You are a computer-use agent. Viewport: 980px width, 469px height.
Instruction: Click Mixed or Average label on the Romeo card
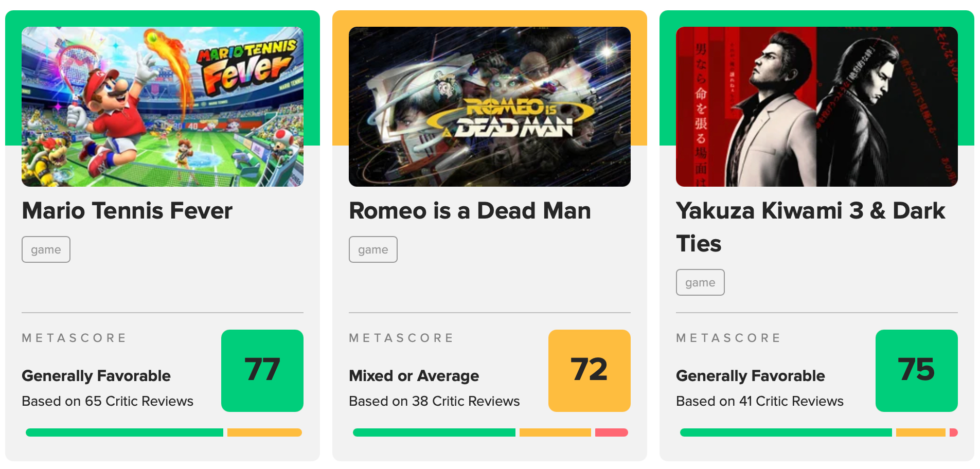coord(414,376)
